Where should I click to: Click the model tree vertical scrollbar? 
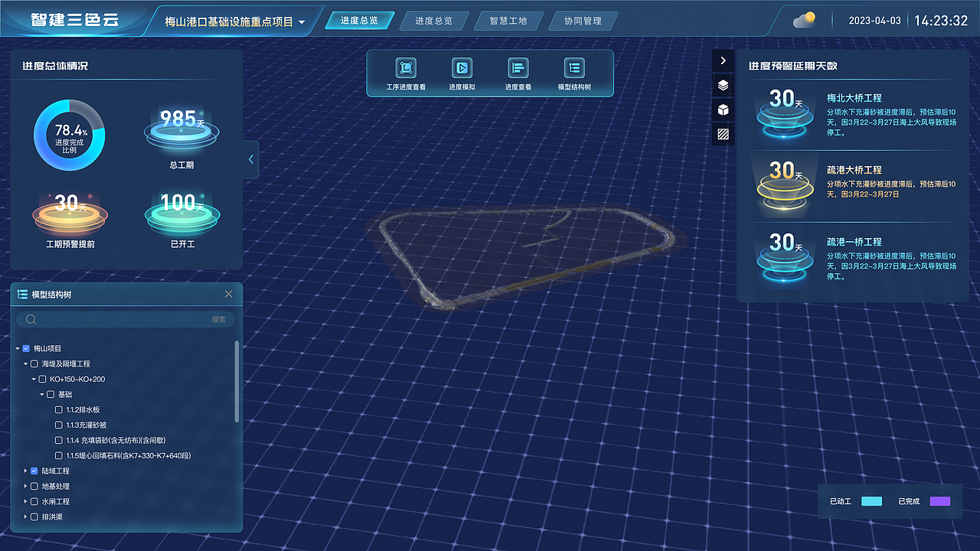coord(237,381)
